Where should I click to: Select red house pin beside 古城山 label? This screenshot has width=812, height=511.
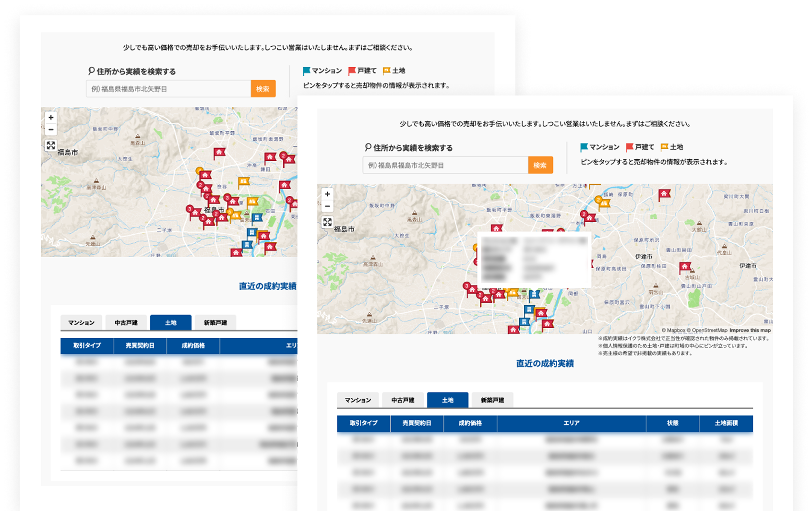[x=685, y=267]
